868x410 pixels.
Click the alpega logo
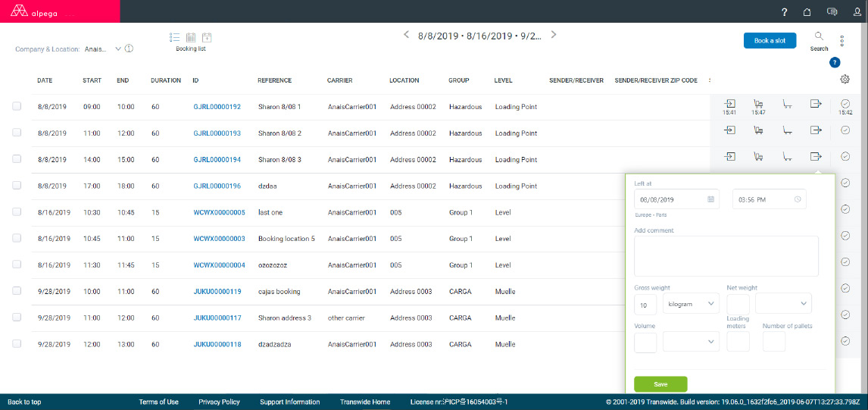(35, 11)
